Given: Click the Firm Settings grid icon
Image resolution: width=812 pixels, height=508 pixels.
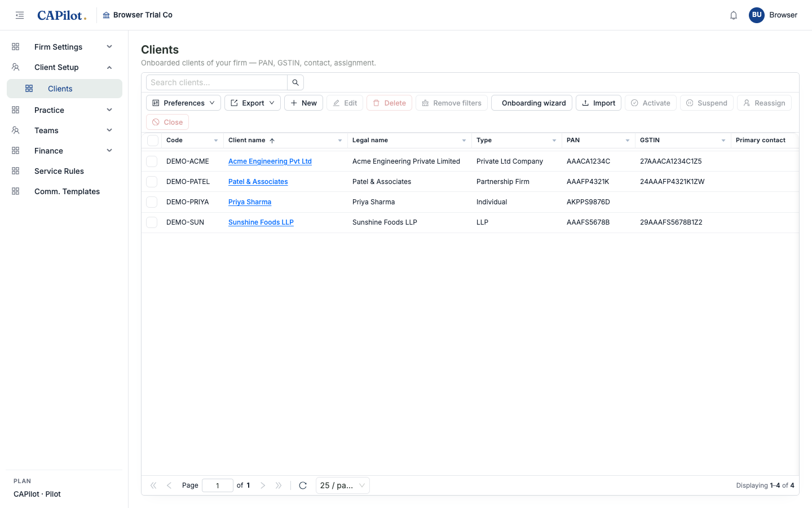Looking at the screenshot, I should [16, 47].
